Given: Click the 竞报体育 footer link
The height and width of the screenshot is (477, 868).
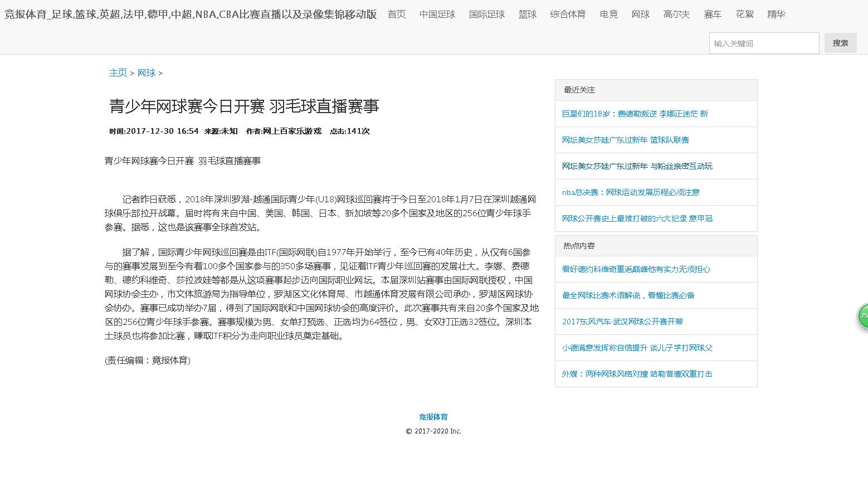Looking at the screenshot, I should tap(433, 417).
